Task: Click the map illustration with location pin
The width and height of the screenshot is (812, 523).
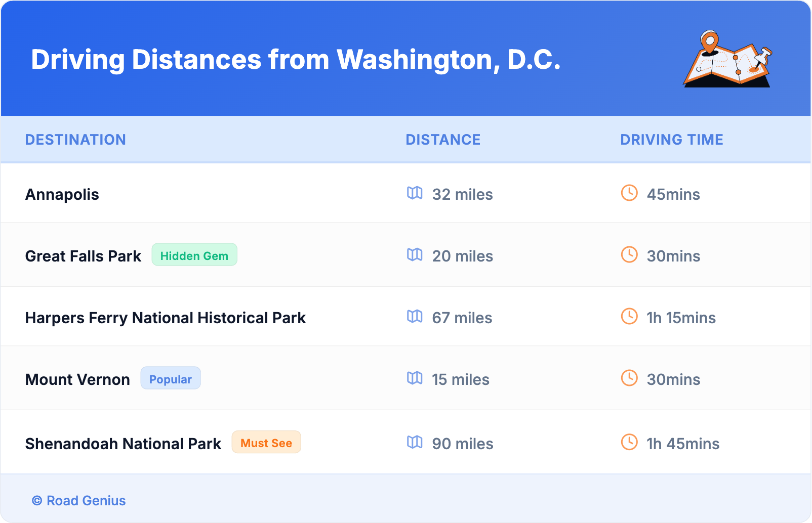Action: pyautogui.click(x=727, y=59)
